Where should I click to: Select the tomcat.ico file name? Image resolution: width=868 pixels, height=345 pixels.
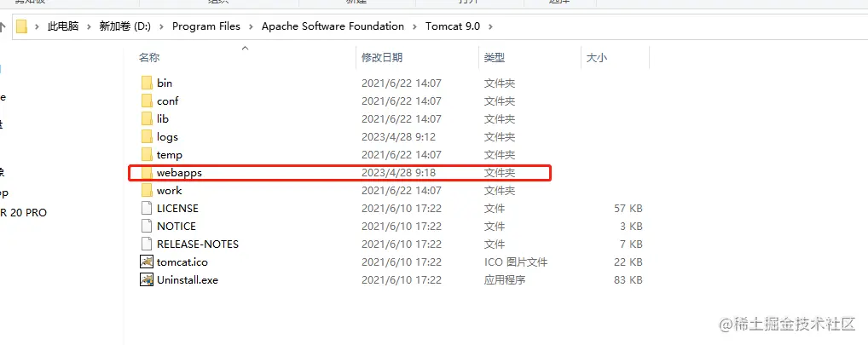(x=182, y=262)
